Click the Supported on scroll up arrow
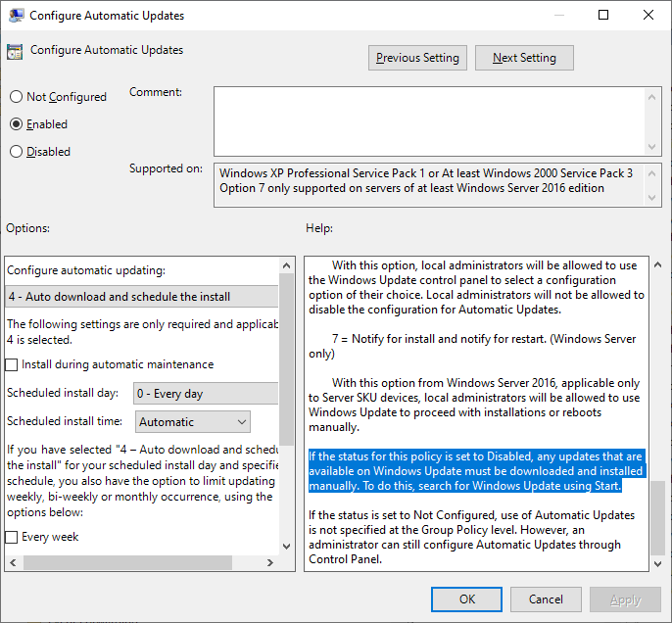The image size is (672, 623). click(x=651, y=173)
